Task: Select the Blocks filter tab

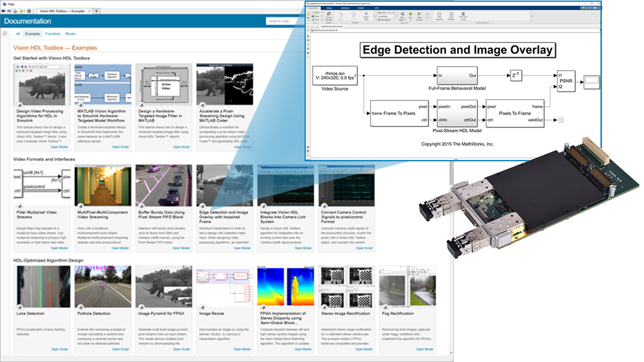Action: pos(70,34)
